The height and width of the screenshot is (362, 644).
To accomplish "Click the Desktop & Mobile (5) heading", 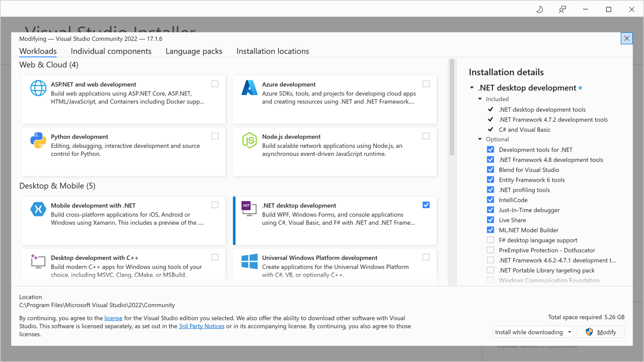I will pos(57,186).
